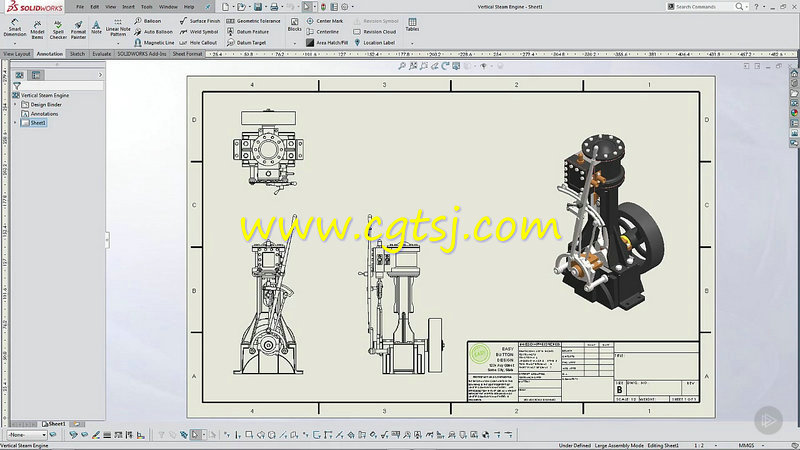
Task: Select the Centerline tool
Action: tap(322, 32)
